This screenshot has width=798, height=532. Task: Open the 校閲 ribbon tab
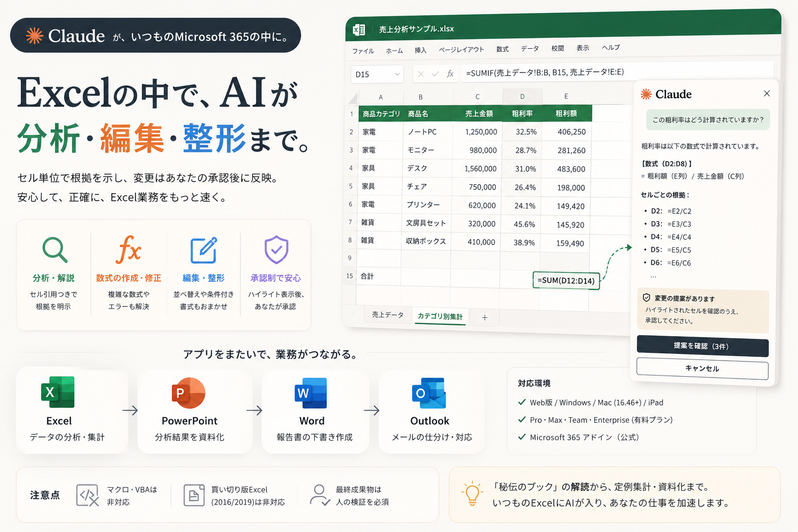(x=557, y=48)
